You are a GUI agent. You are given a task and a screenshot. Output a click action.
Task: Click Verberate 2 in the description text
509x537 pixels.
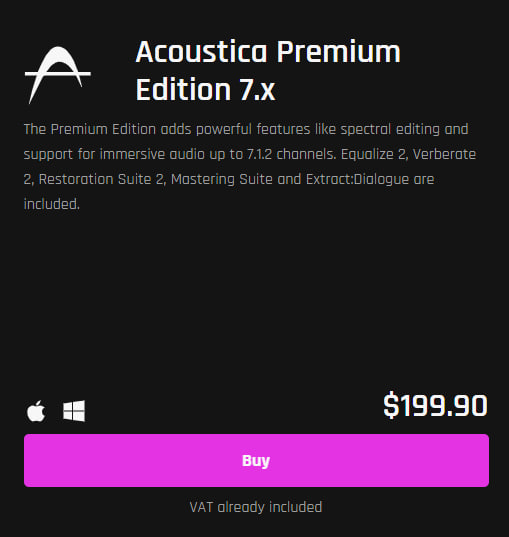tap(444, 154)
